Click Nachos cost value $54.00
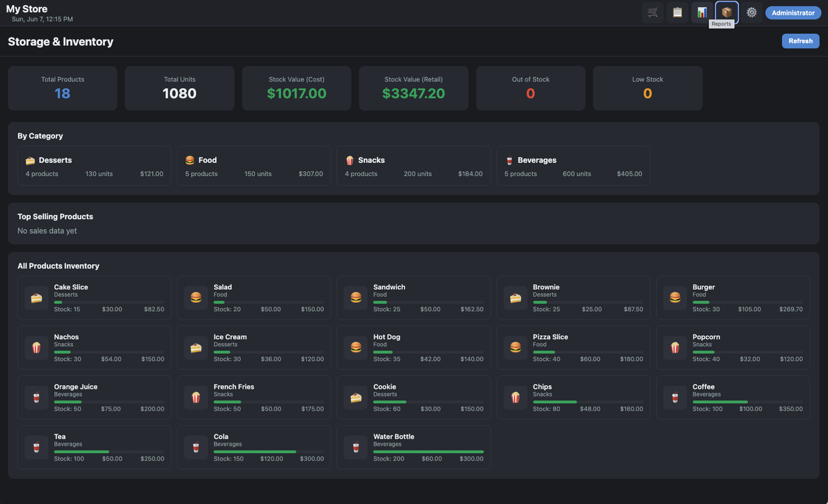This screenshot has width=828, height=504. [111, 359]
